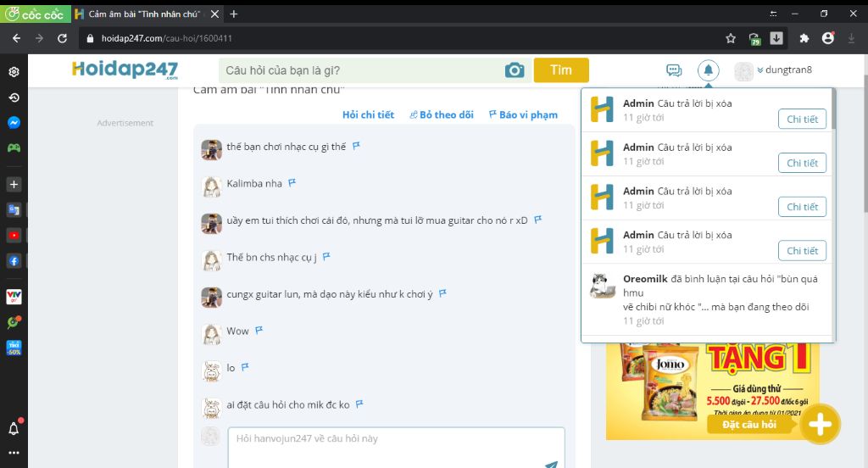Open avatar beside "Kalimba nha" comment
The height and width of the screenshot is (468, 868).
tap(211, 187)
